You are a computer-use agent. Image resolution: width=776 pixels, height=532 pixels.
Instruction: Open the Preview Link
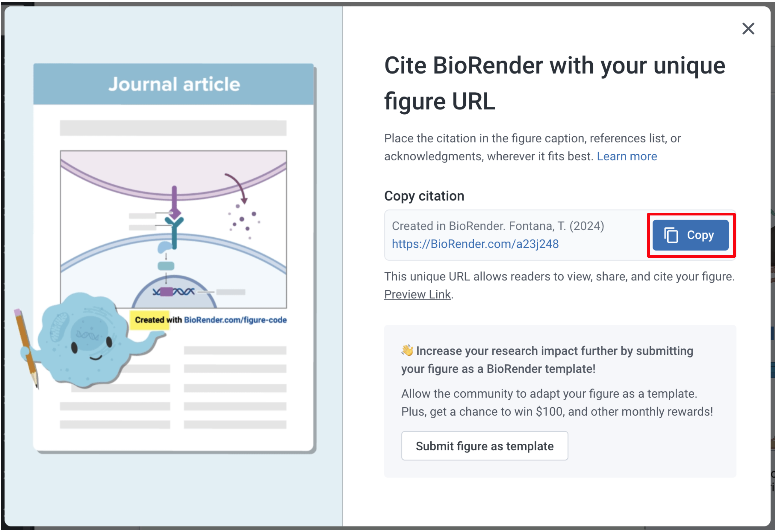tap(417, 295)
